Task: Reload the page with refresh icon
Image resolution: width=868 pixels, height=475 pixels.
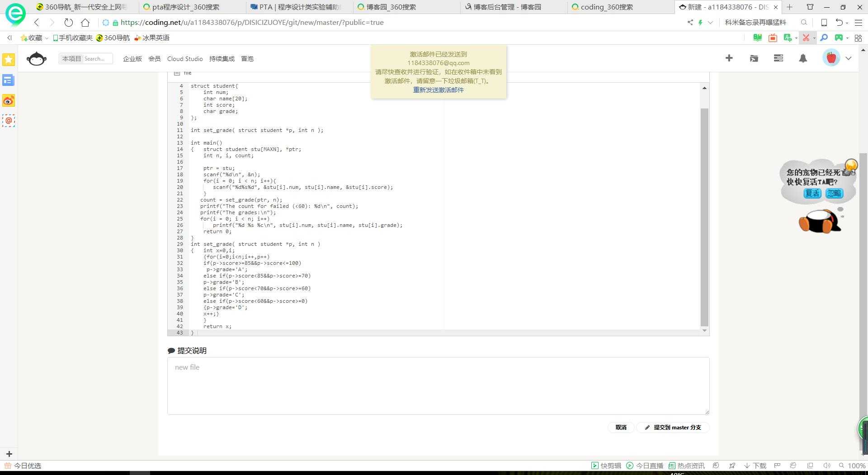Action: pyautogui.click(x=68, y=22)
